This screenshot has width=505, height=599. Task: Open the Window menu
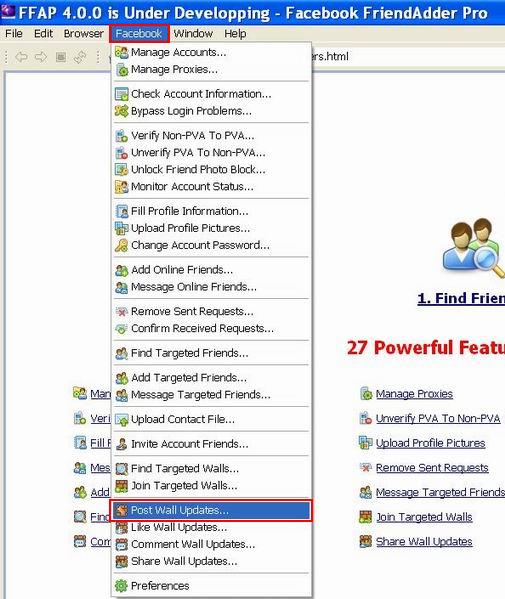click(x=193, y=34)
